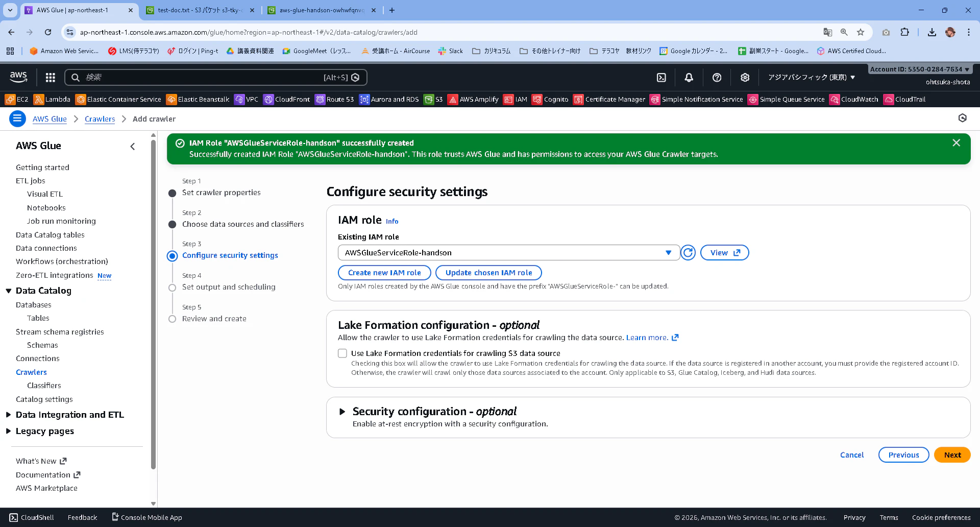Open the notifications bell

point(689,78)
